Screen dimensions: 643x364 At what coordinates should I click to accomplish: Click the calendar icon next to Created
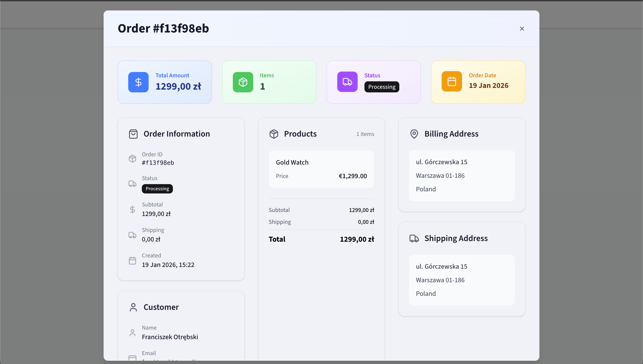tap(132, 261)
